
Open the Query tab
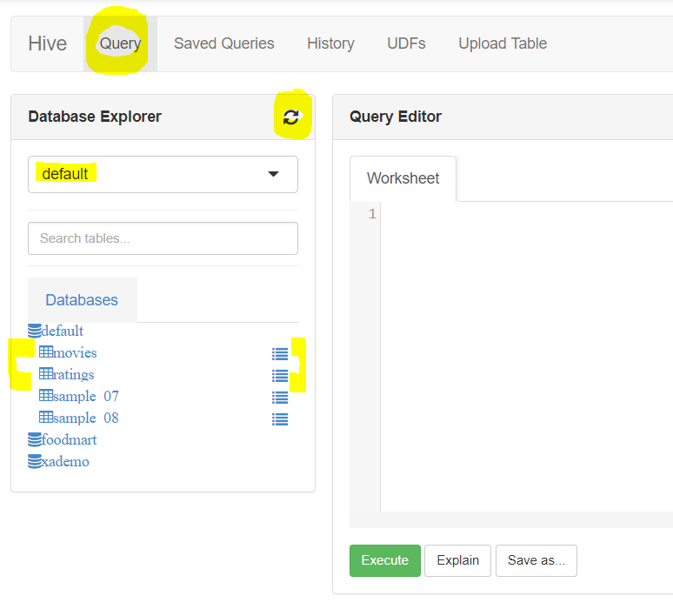[x=120, y=44]
